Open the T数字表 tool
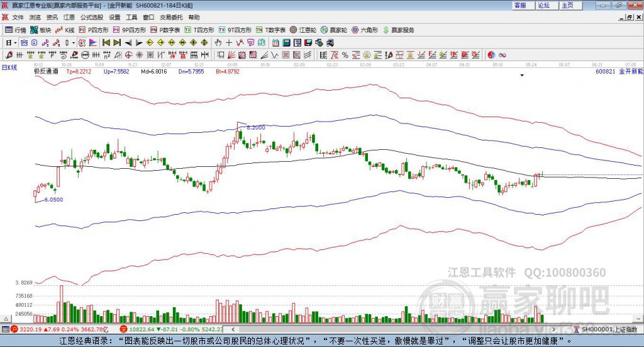The width and height of the screenshot is (644, 347). [x=270, y=30]
